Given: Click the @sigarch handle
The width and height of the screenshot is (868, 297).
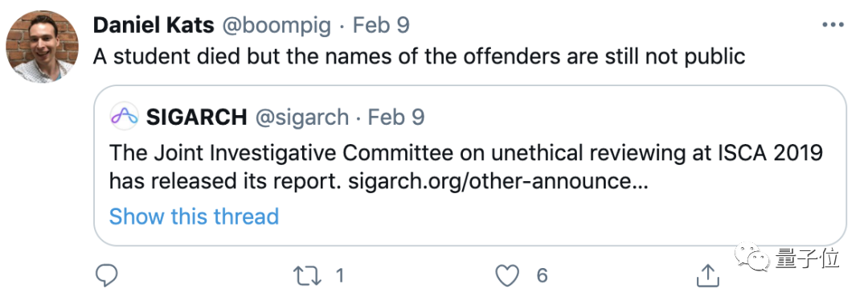Looking at the screenshot, I should click(301, 118).
